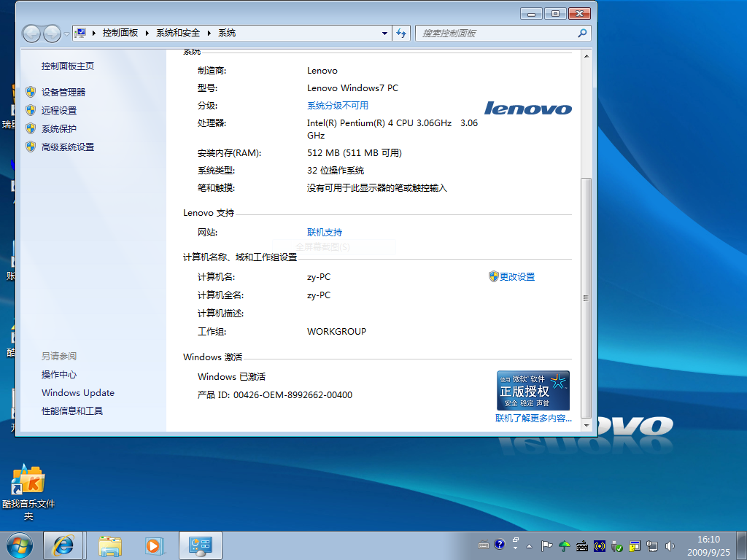Click the yellow window tray icon

635,545
